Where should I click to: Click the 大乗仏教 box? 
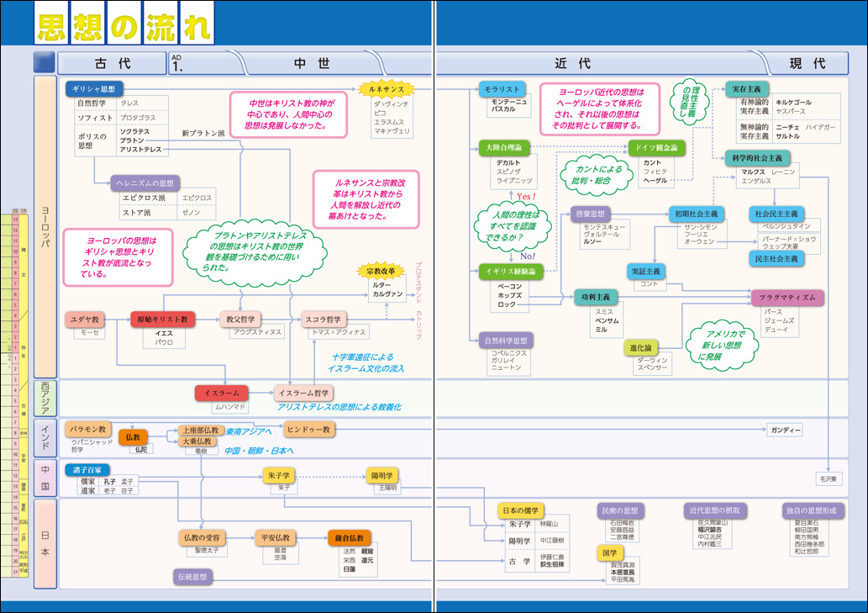point(197,441)
